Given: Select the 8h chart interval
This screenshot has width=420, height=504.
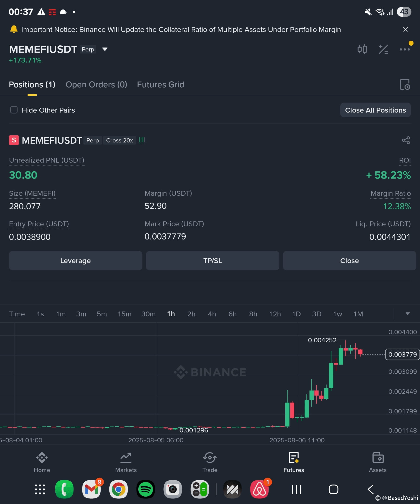Looking at the screenshot, I should pos(253,314).
